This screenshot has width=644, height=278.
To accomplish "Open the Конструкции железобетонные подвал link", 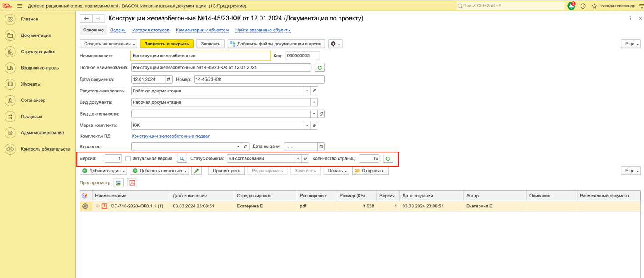I will click(171, 136).
